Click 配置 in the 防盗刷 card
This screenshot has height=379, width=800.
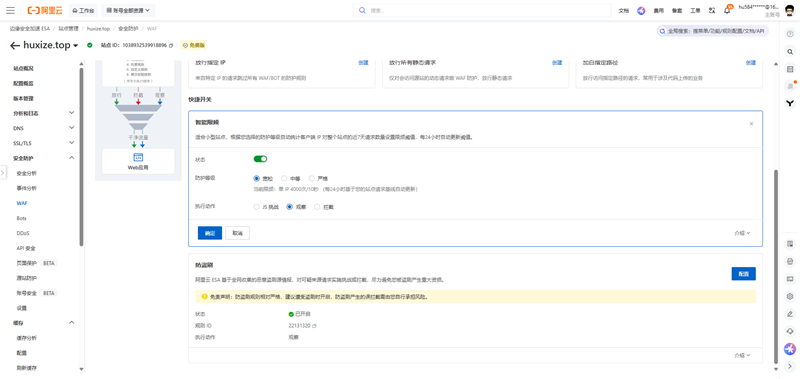743,274
